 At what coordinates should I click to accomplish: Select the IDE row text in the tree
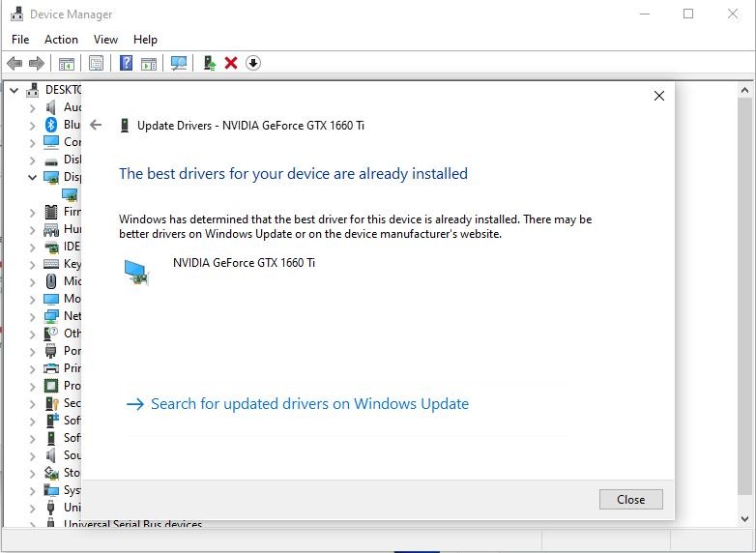[x=72, y=247]
